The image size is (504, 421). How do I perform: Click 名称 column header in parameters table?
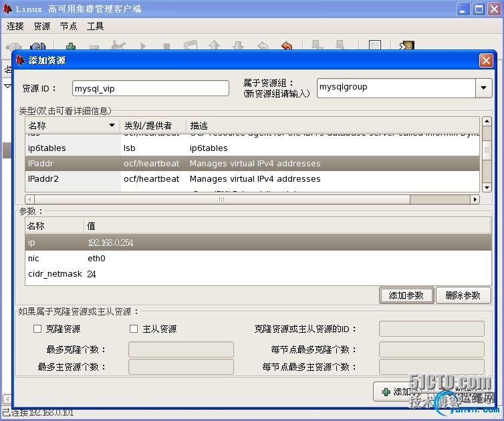(x=55, y=226)
